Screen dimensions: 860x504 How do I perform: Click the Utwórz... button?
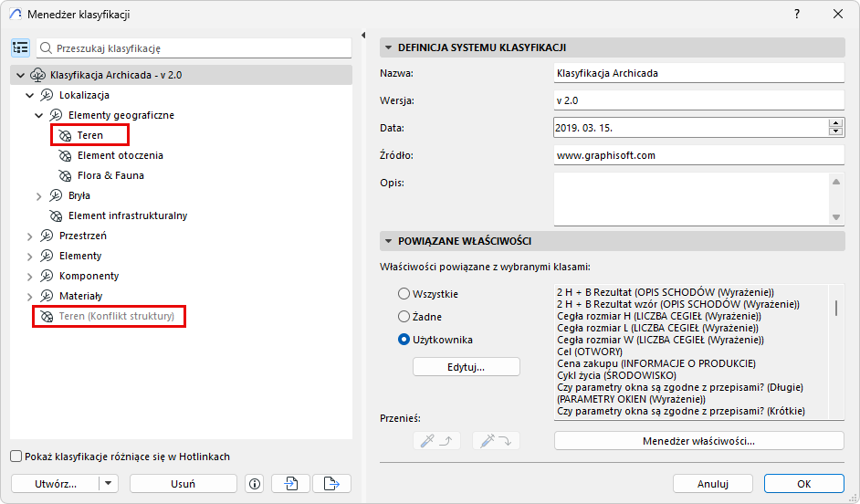(x=56, y=484)
